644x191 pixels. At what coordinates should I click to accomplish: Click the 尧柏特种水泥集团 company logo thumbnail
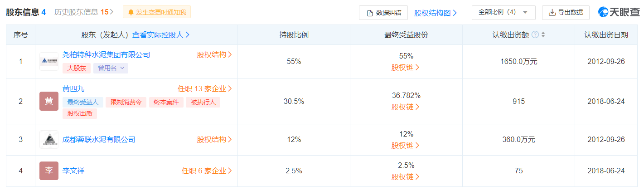(x=49, y=62)
